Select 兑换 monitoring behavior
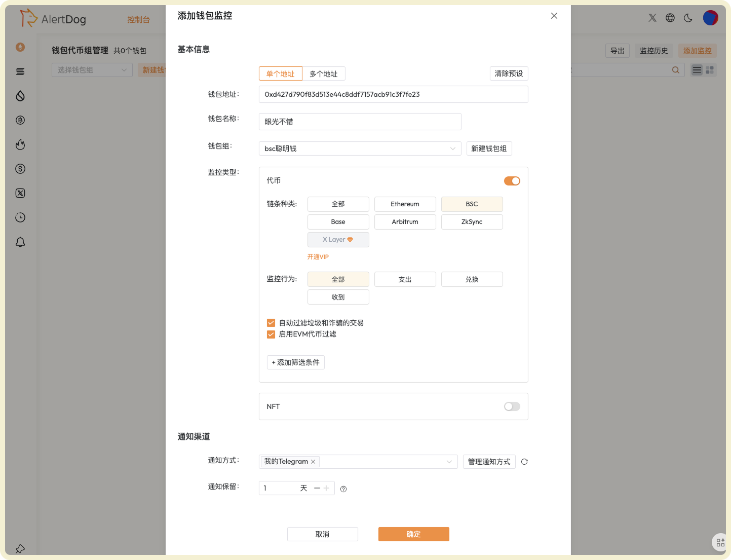731x560 pixels. point(472,279)
